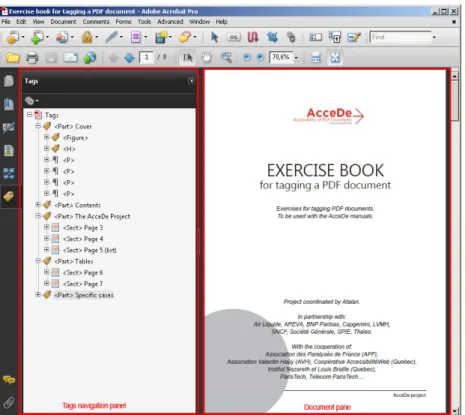Screen dimensions: 465x415
Task: Select <Part> The AcceDe Project item
Action: click(92, 217)
